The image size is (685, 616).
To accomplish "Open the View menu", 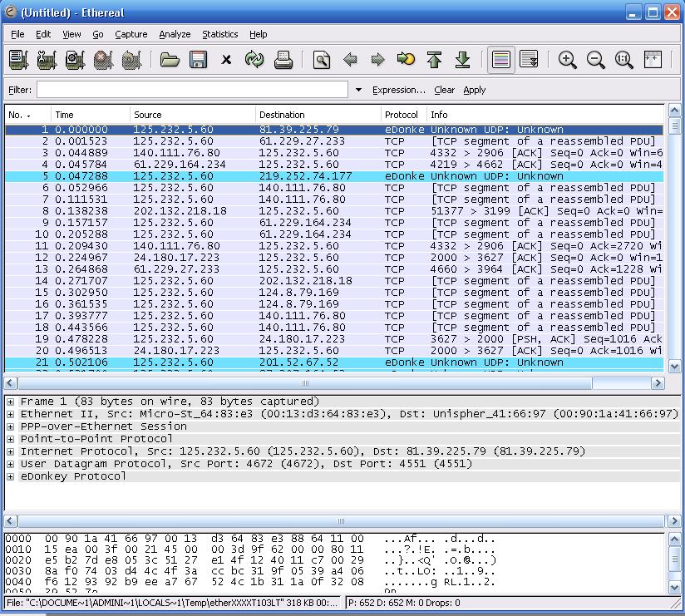I will tap(71, 34).
